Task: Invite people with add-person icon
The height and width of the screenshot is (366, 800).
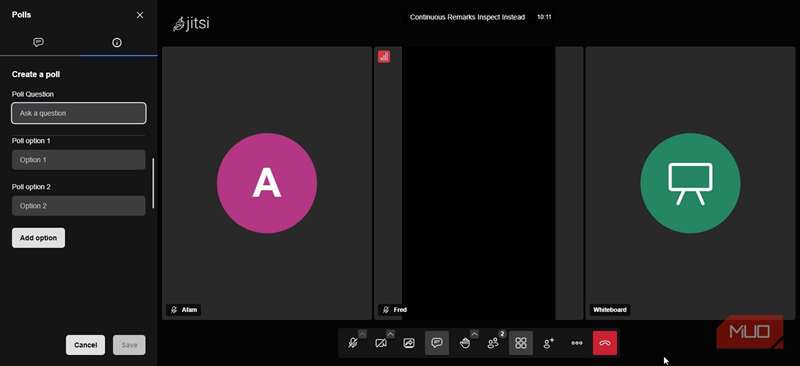Action: (549, 343)
